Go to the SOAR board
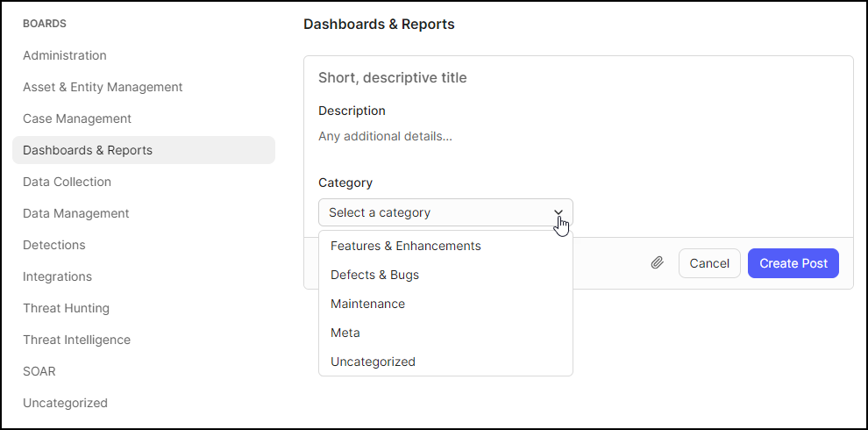The height and width of the screenshot is (430, 868). [x=39, y=371]
